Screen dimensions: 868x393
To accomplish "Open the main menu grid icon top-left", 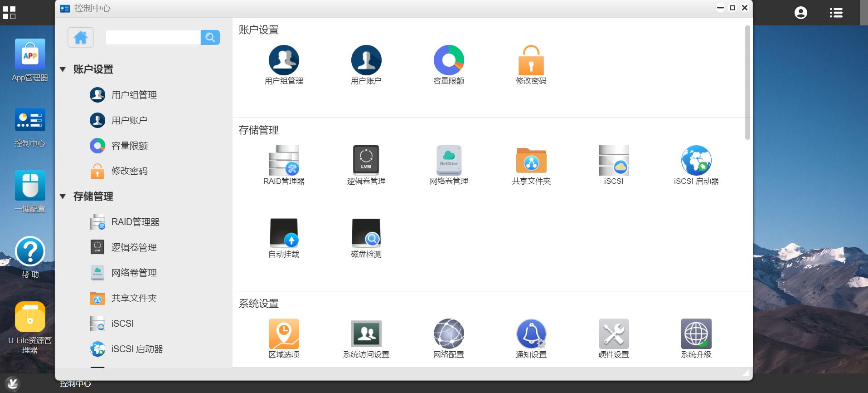I will (x=9, y=12).
